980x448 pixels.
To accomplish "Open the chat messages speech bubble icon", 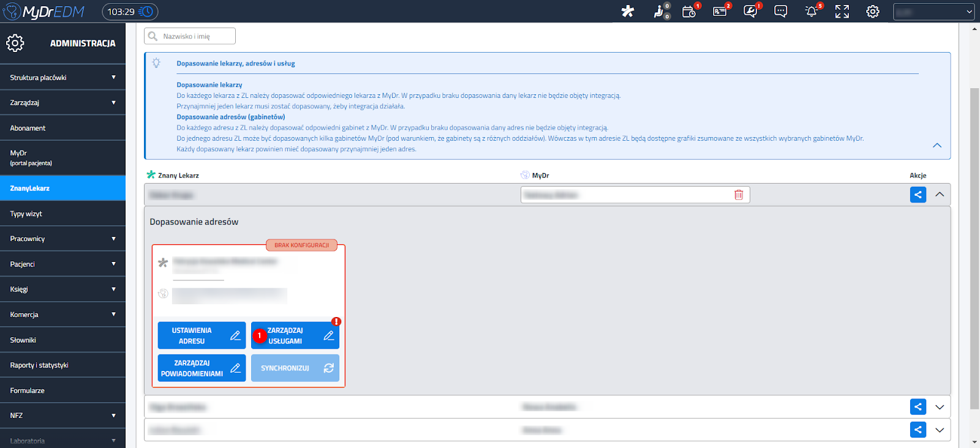I will point(780,11).
